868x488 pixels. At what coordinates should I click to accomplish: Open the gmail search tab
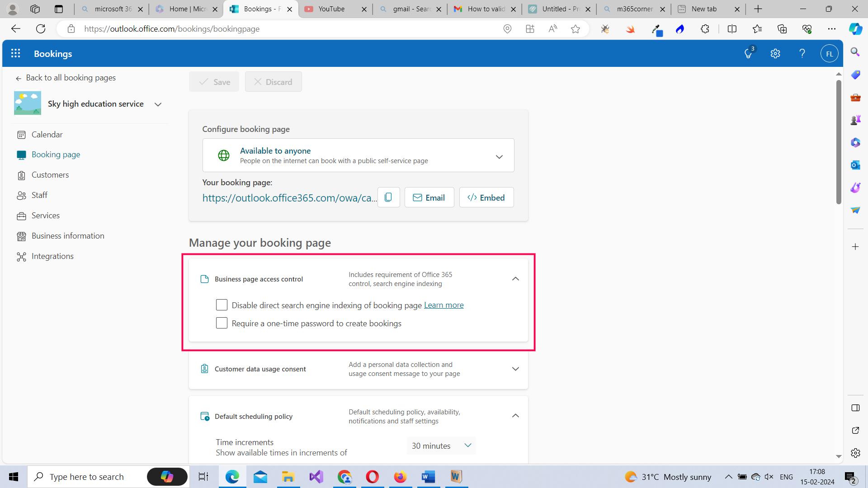click(406, 9)
